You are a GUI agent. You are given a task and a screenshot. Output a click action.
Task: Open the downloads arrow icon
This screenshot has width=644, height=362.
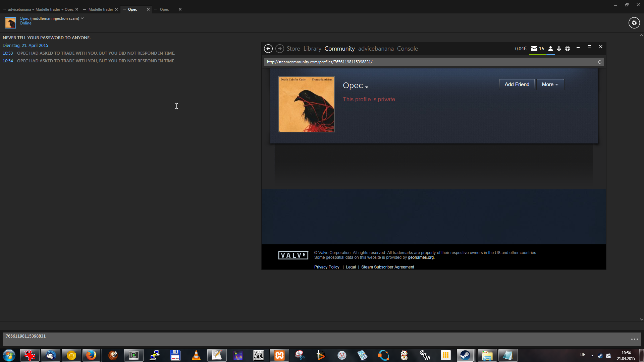559,49
